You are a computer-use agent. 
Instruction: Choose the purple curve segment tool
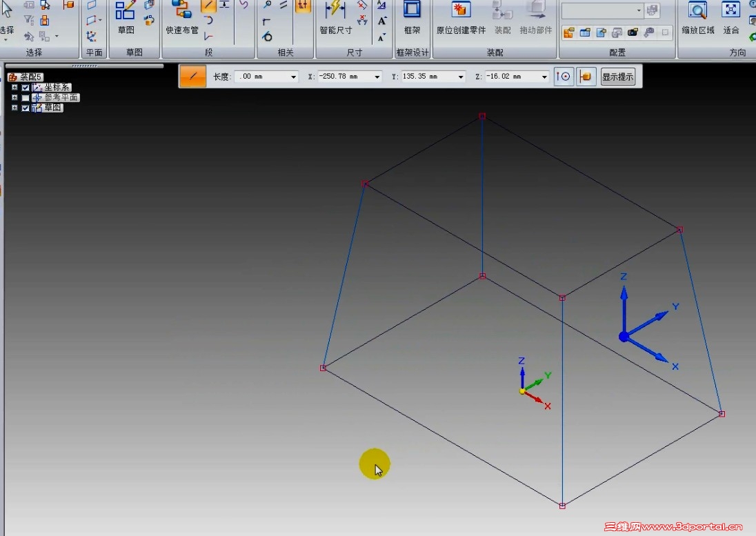(244, 5)
